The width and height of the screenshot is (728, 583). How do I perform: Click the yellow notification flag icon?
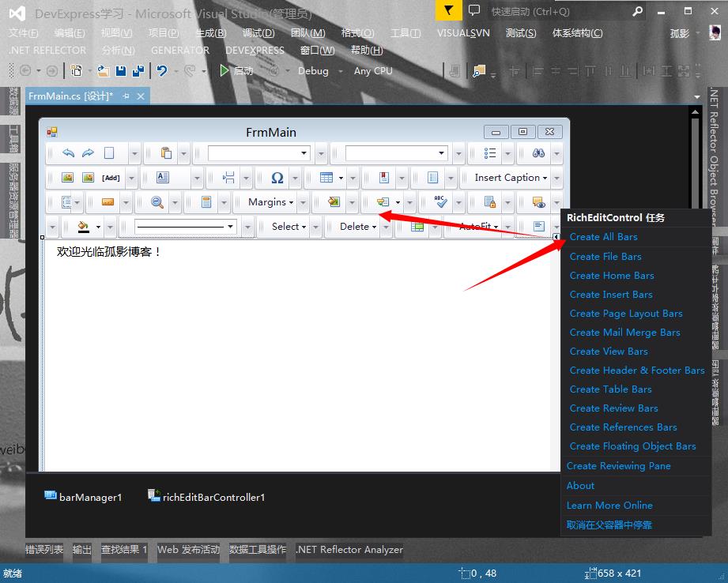coord(448,10)
